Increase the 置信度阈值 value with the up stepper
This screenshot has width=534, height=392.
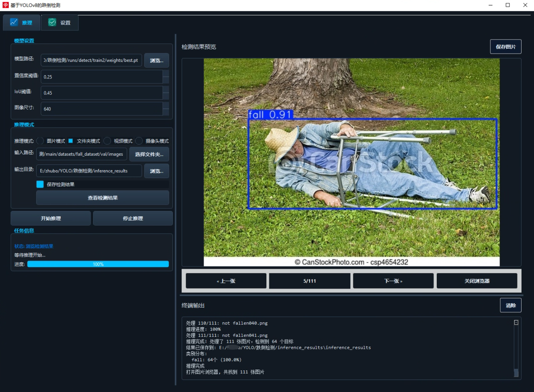[166, 73]
